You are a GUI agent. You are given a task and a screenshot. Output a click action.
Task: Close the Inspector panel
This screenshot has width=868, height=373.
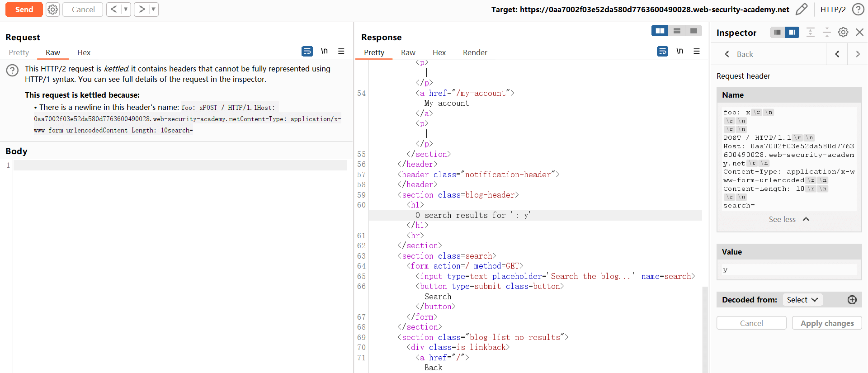coord(859,32)
